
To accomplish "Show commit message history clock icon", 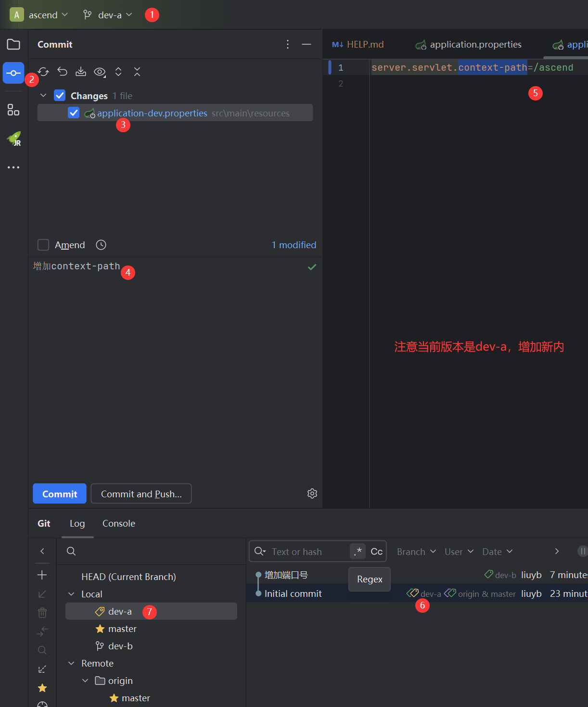I will click(101, 245).
